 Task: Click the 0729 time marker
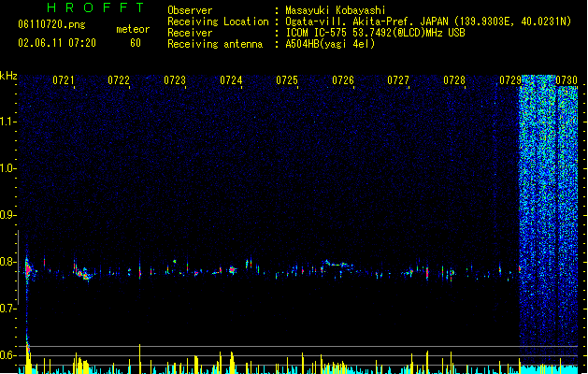point(510,80)
